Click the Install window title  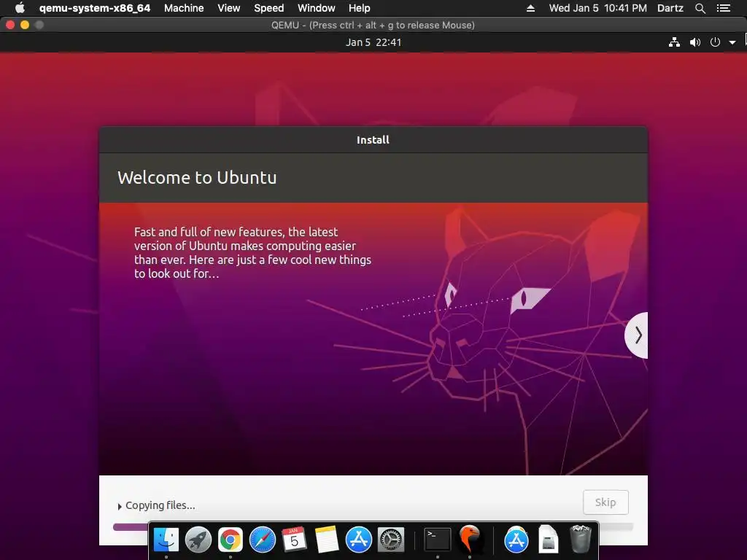(x=373, y=140)
